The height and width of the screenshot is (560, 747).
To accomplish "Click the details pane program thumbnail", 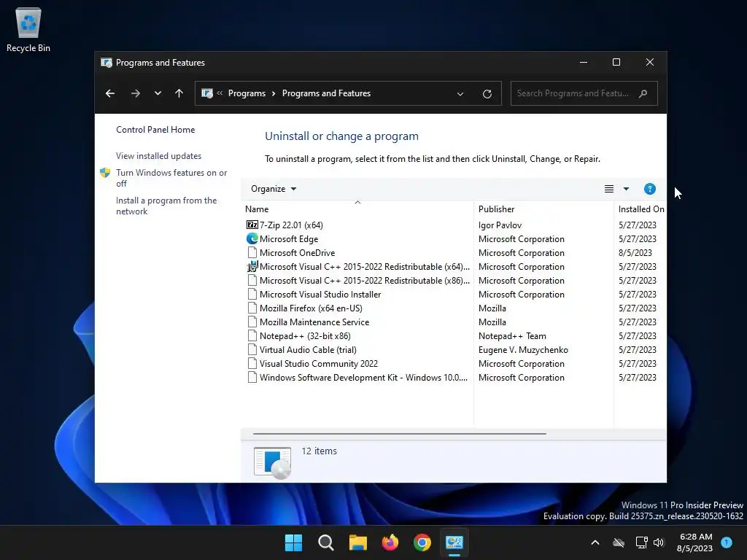I will click(x=273, y=462).
